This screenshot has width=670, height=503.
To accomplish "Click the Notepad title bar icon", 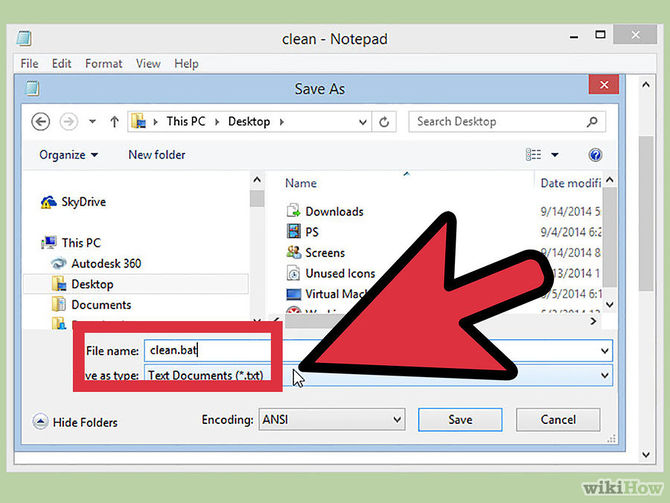I will [x=24, y=38].
